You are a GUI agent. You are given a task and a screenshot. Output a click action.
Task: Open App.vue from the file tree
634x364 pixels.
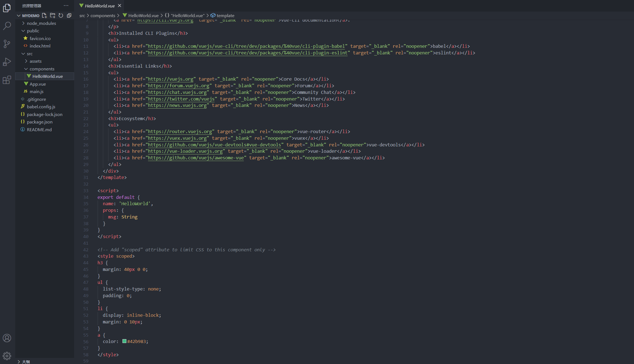click(x=38, y=84)
